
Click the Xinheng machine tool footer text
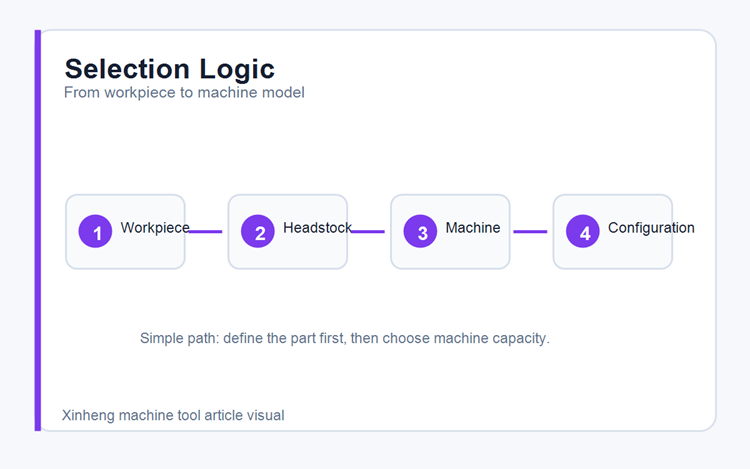click(x=173, y=415)
